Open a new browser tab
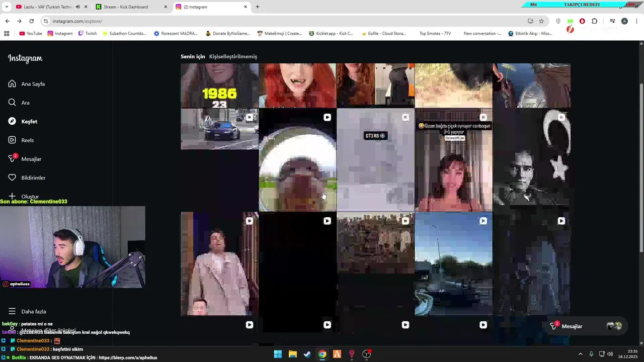644x362 pixels. pyautogui.click(x=258, y=7)
